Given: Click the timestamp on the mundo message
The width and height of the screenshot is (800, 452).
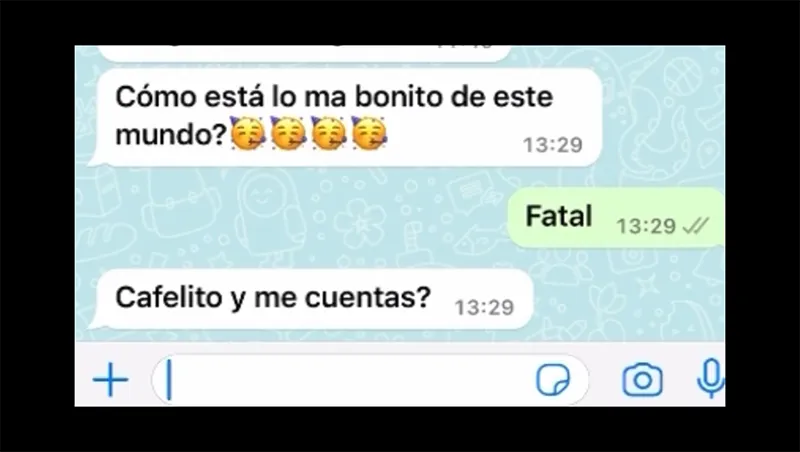Looking at the screenshot, I should point(553,145).
